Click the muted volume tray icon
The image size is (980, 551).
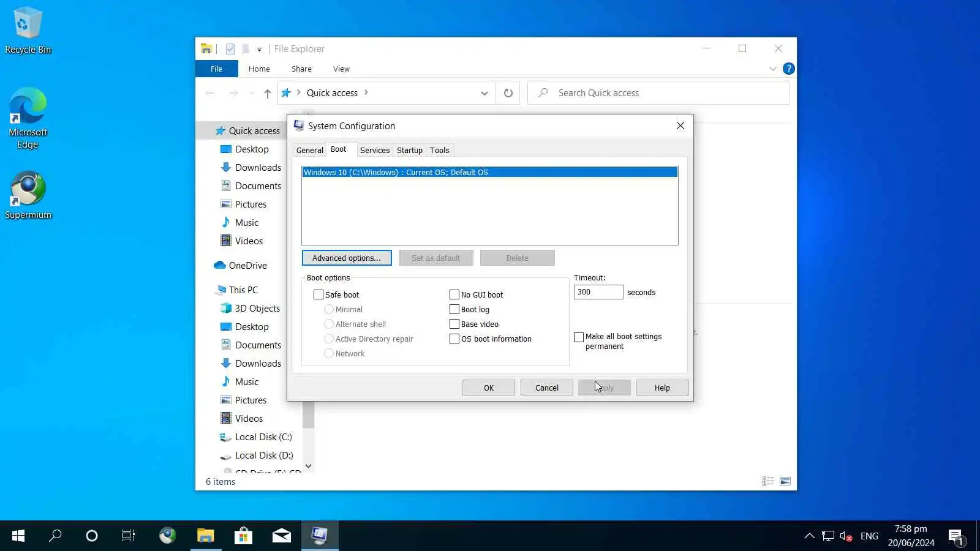[846, 536]
